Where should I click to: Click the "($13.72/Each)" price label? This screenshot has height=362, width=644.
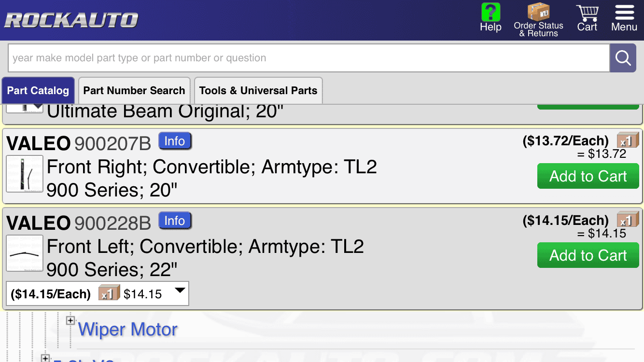pyautogui.click(x=566, y=141)
